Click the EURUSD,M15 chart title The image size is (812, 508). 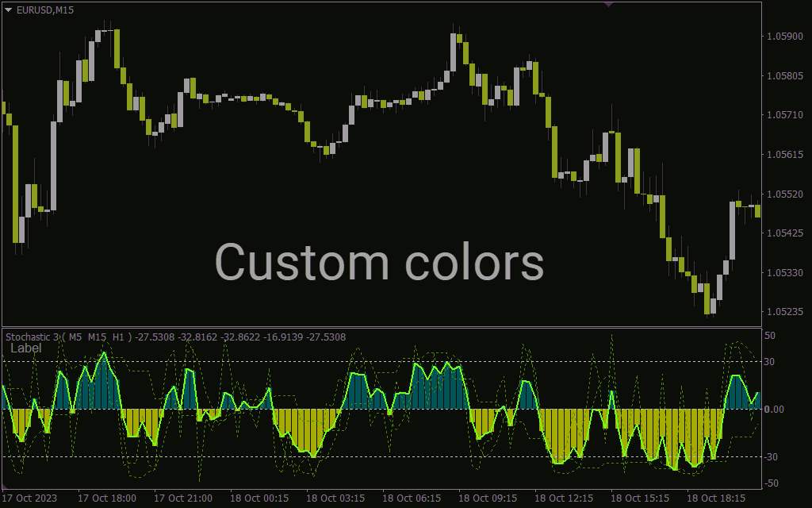click(x=45, y=10)
